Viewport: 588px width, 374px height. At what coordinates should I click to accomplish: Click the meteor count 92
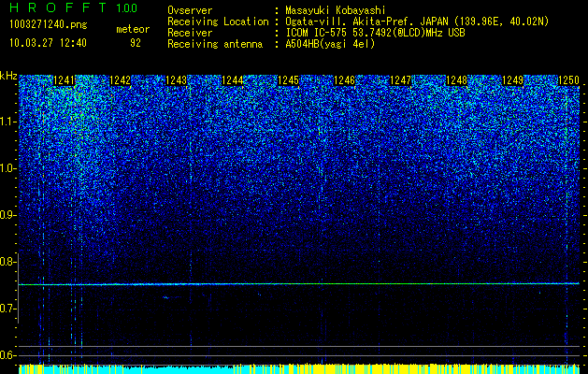pos(136,43)
